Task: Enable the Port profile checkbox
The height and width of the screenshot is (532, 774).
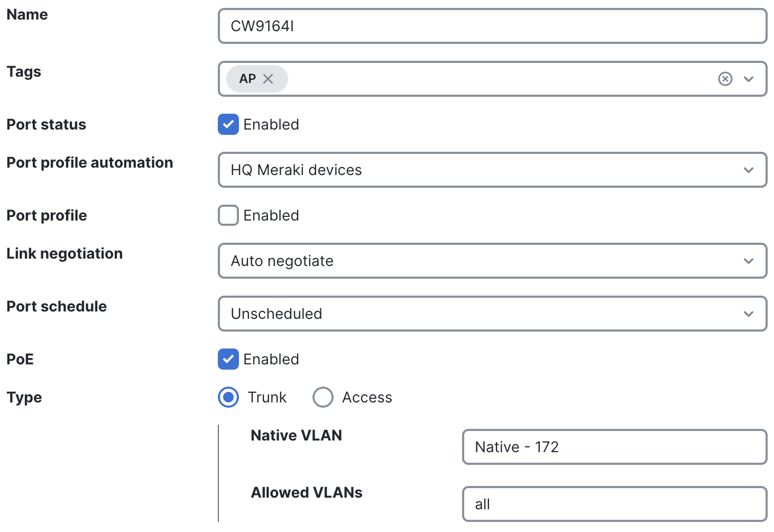Action: tap(228, 215)
